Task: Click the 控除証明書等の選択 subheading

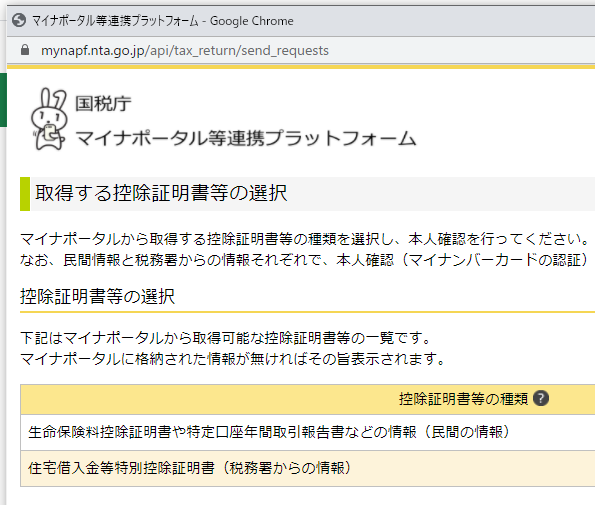Action: (x=98, y=296)
